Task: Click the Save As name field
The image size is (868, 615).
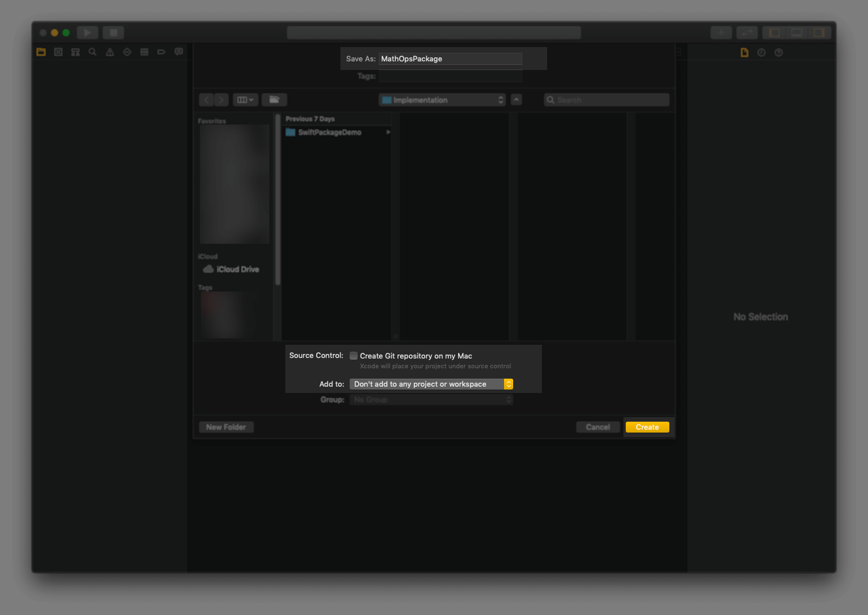Action: coord(450,59)
